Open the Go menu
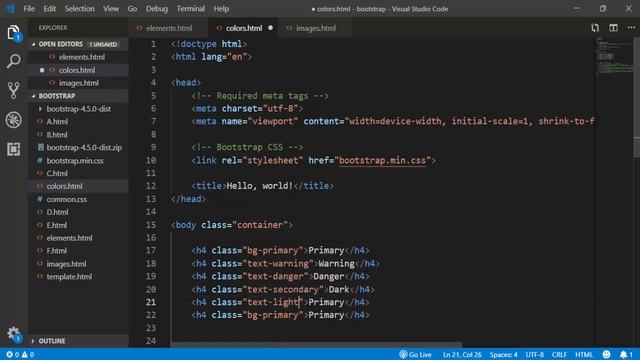The image size is (640, 360). (132, 9)
